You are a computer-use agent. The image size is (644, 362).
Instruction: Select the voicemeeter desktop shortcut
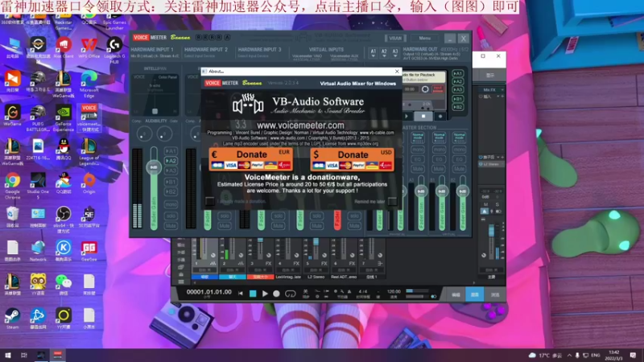click(x=89, y=117)
